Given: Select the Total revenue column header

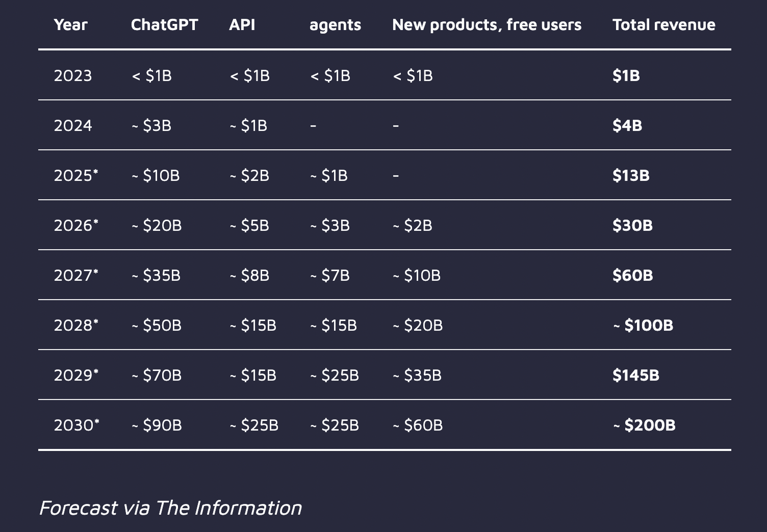Looking at the screenshot, I should pyautogui.click(x=663, y=24).
